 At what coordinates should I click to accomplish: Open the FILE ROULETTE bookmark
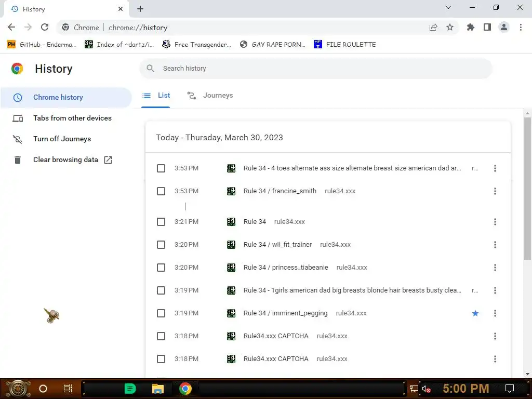pyautogui.click(x=345, y=45)
